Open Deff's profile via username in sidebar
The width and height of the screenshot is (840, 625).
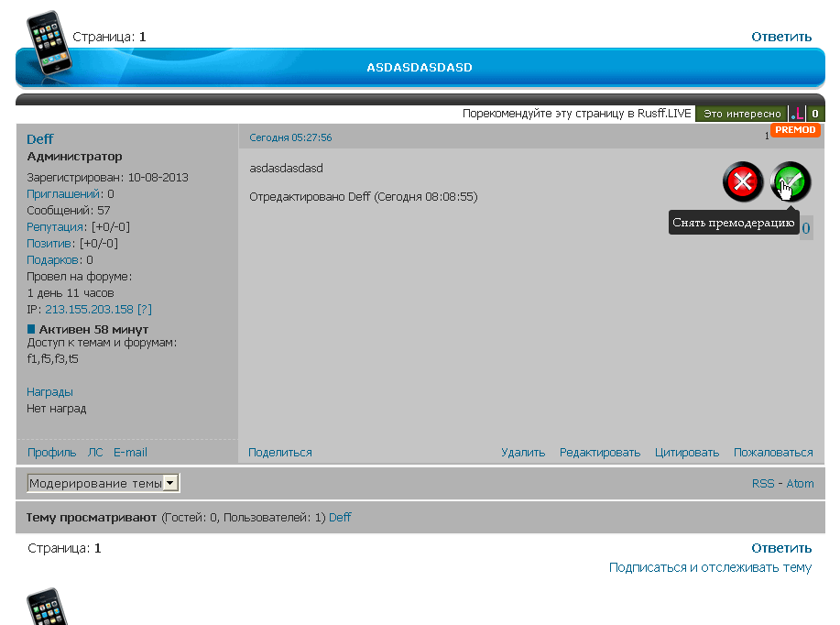click(40, 139)
